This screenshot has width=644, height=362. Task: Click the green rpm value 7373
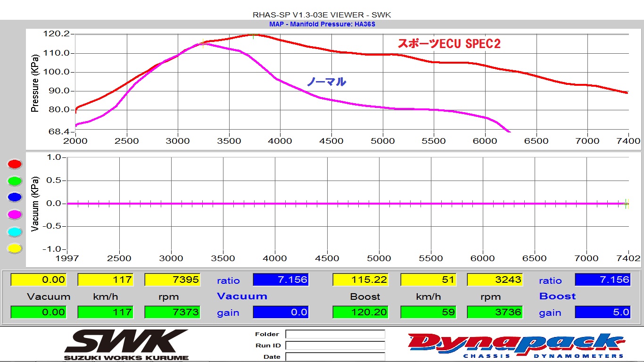tap(172, 312)
